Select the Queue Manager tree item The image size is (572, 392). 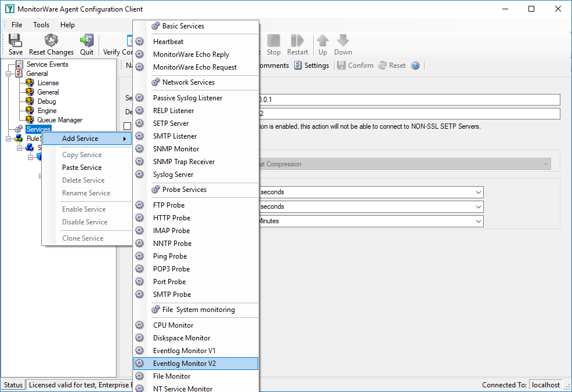60,119
